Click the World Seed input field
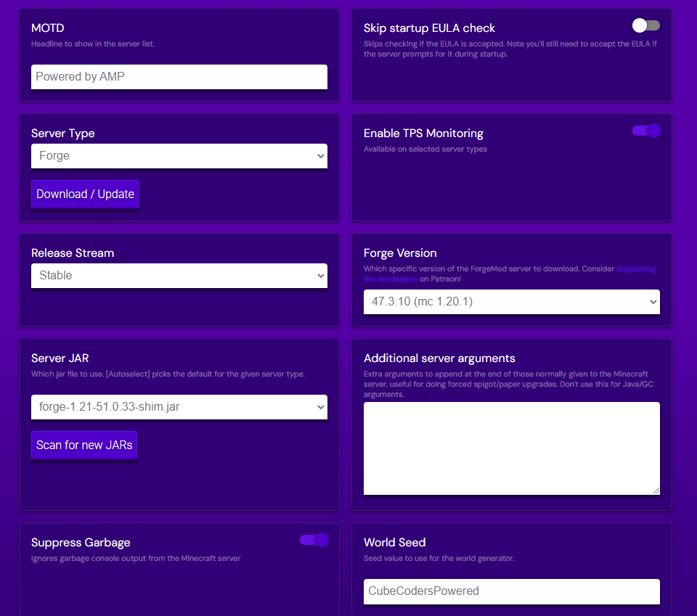Image resolution: width=697 pixels, height=616 pixels. [x=512, y=591]
